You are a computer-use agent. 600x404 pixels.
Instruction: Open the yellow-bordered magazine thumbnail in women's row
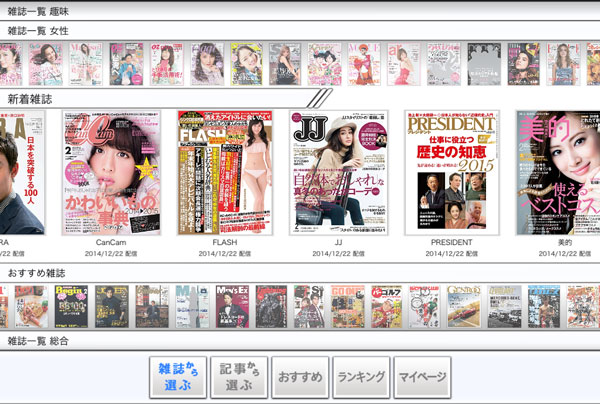click(x=247, y=64)
